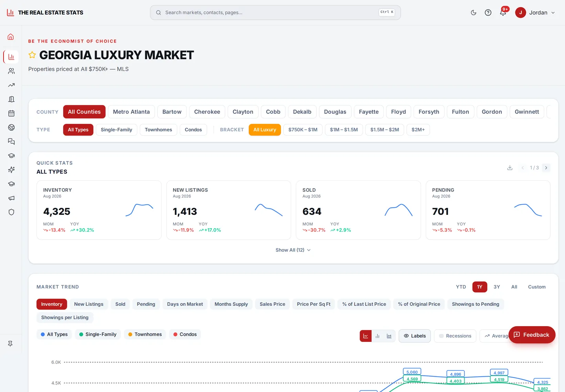This screenshot has height=392, width=565.
Task: Open the calendar sidebar icon
Action: 11,113
